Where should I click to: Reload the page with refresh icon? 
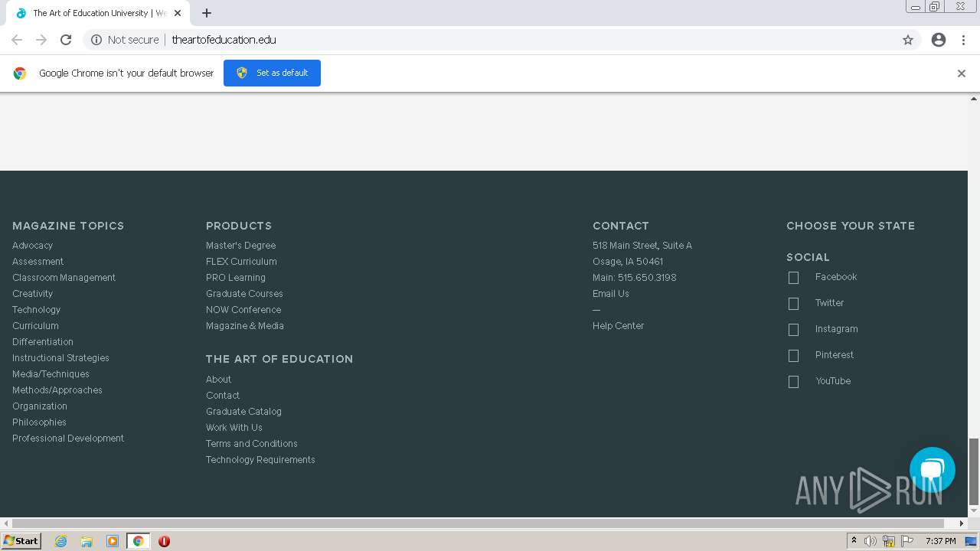tap(66, 40)
